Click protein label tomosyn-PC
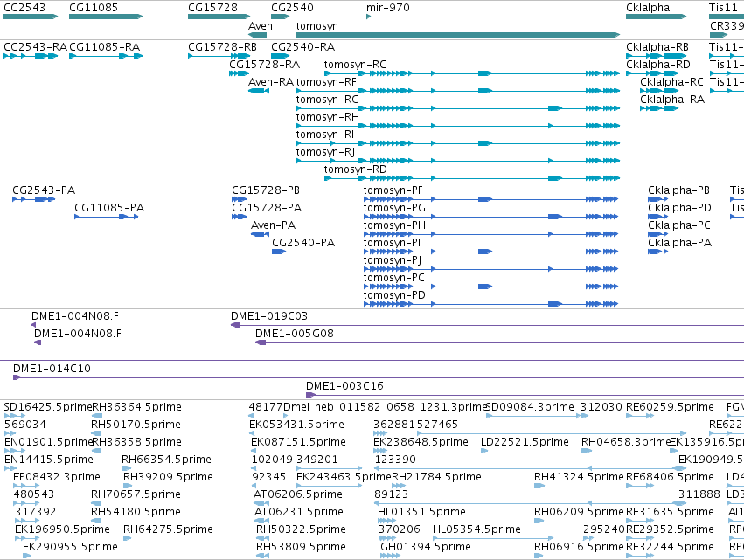Viewport: 744px width, 560px height. click(x=393, y=278)
